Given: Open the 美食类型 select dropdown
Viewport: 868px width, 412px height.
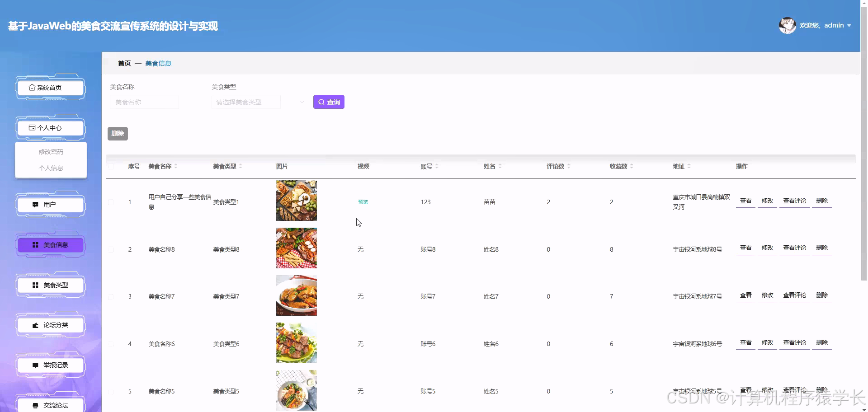Looking at the screenshot, I should (x=259, y=102).
